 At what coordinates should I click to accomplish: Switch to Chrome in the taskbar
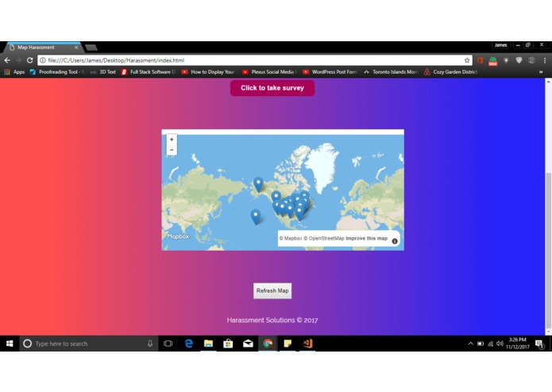268,344
